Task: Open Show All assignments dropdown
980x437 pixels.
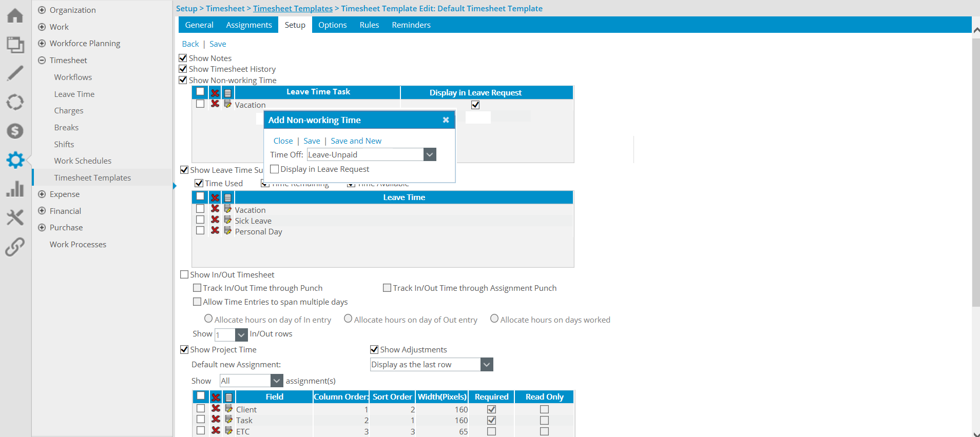Action: click(277, 381)
